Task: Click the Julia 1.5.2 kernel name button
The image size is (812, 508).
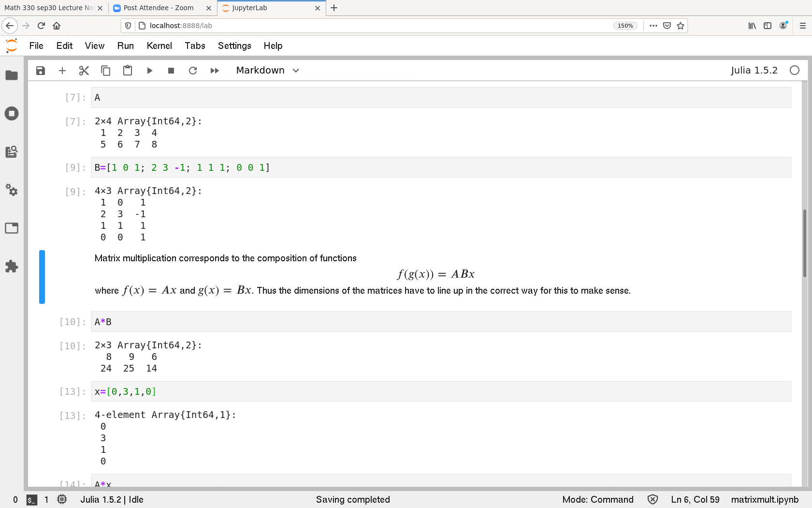Action: (x=754, y=71)
